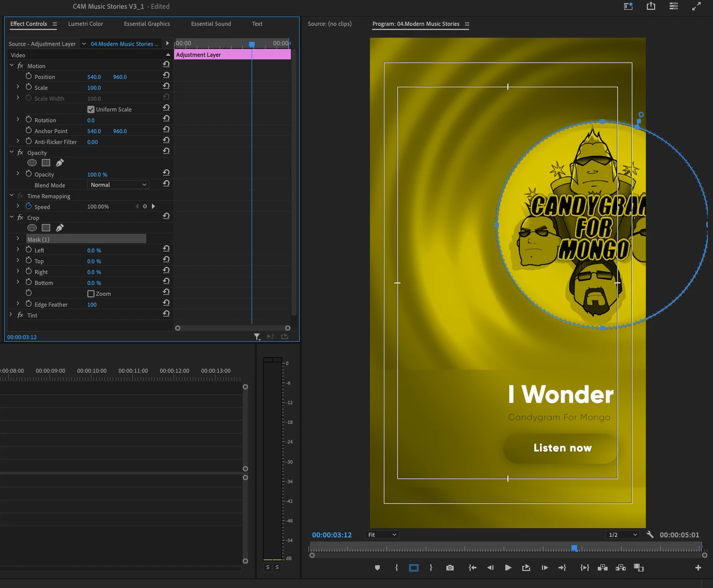Reset the Tint effect
Viewport: 713px width, 588px height.
(x=166, y=314)
